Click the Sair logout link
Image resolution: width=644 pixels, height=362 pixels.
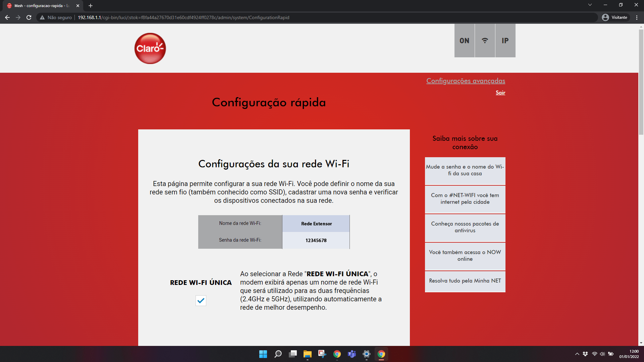click(x=500, y=93)
